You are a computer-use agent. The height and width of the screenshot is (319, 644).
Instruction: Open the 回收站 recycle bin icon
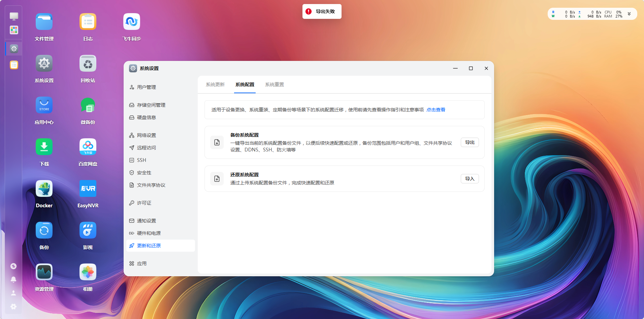point(88,64)
